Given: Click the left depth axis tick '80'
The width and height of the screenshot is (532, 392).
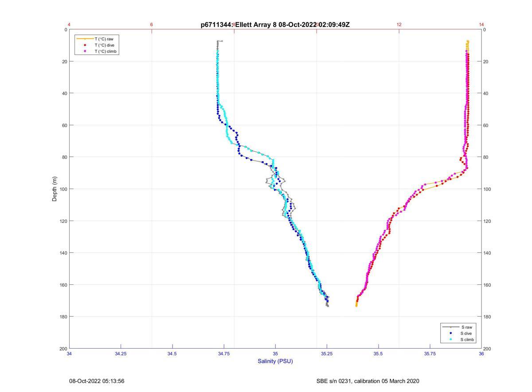Looking at the screenshot, I should (x=65, y=157).
